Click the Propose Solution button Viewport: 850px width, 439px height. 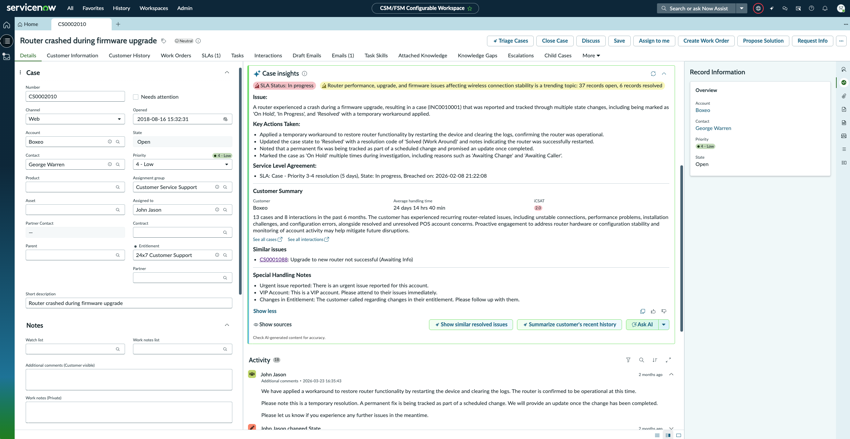click(763, 41)
